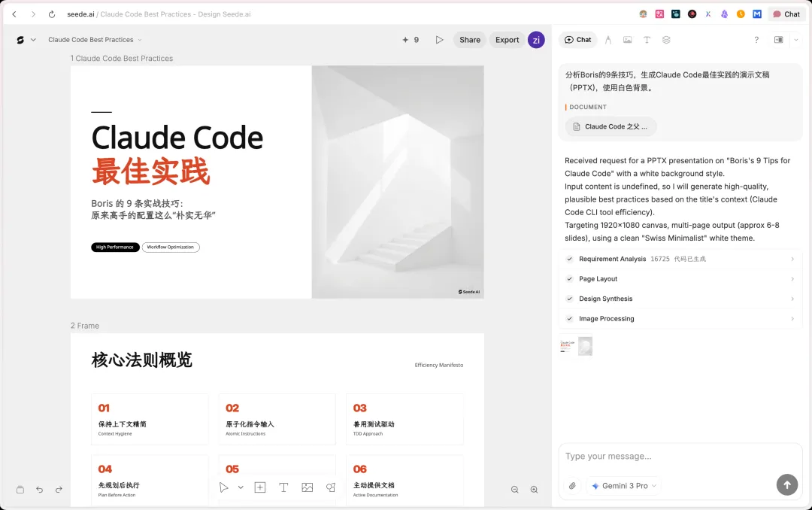Screen dimensions: 812x510
Task: Select the card 02 原子化指令输入
Action: (277, 419)
